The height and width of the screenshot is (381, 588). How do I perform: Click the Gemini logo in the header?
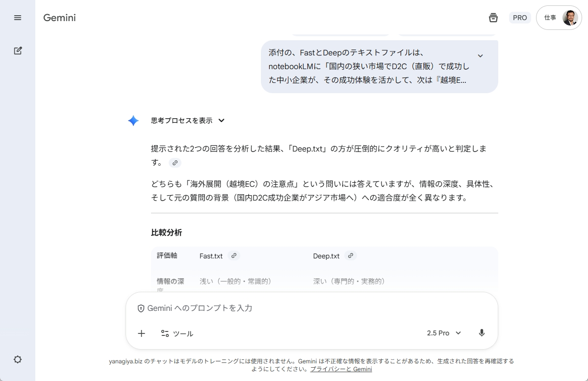[59, 18]
